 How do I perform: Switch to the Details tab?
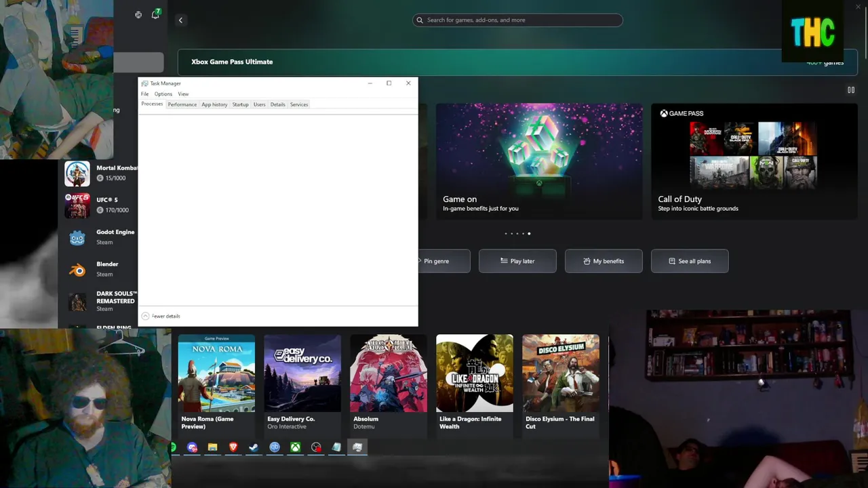coord(278,104)
